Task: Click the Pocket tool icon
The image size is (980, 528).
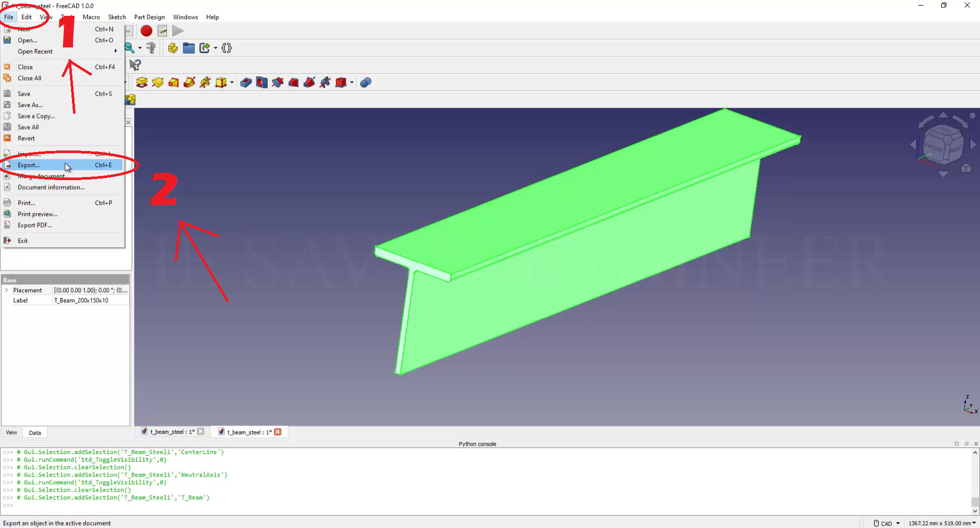Action: click(246, 83)
